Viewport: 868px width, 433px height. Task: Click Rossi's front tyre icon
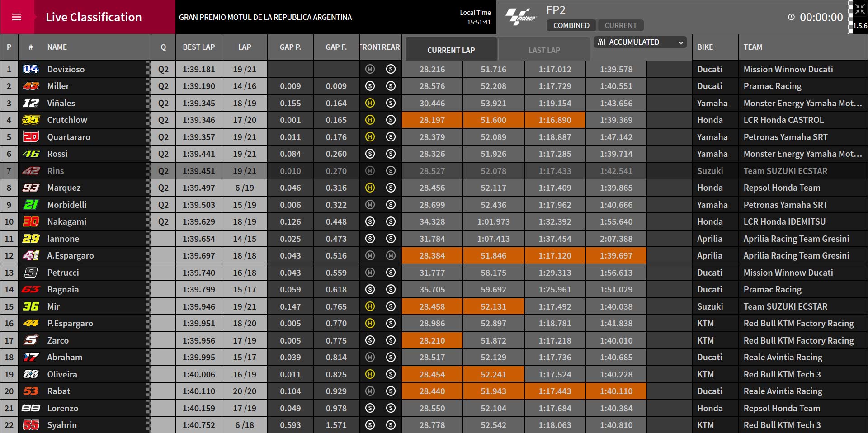coord(370,154)
